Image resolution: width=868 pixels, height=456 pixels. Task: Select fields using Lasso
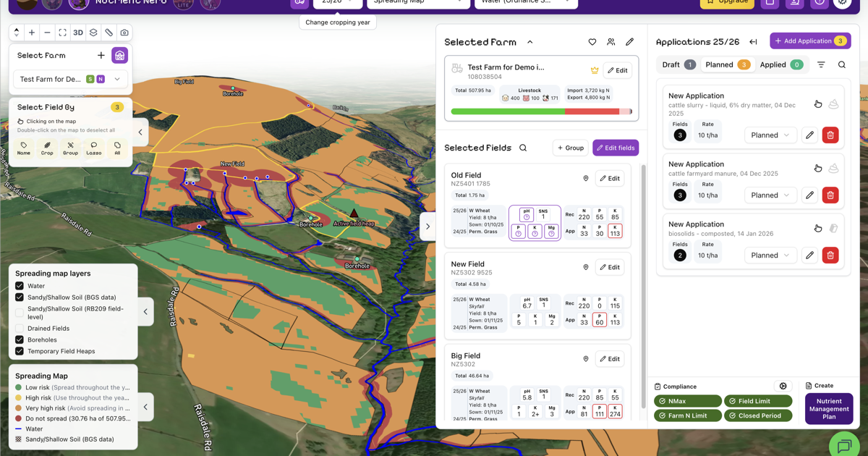pos(94,148)
